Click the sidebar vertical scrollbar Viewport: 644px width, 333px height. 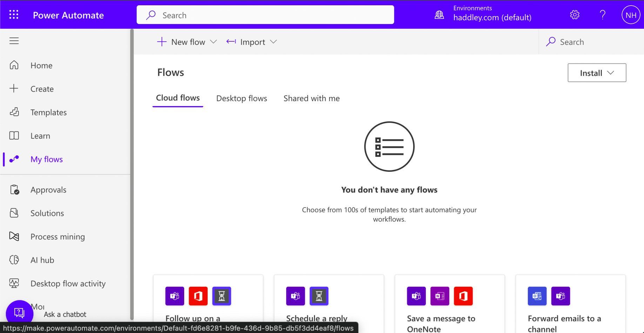coord(132,175)
